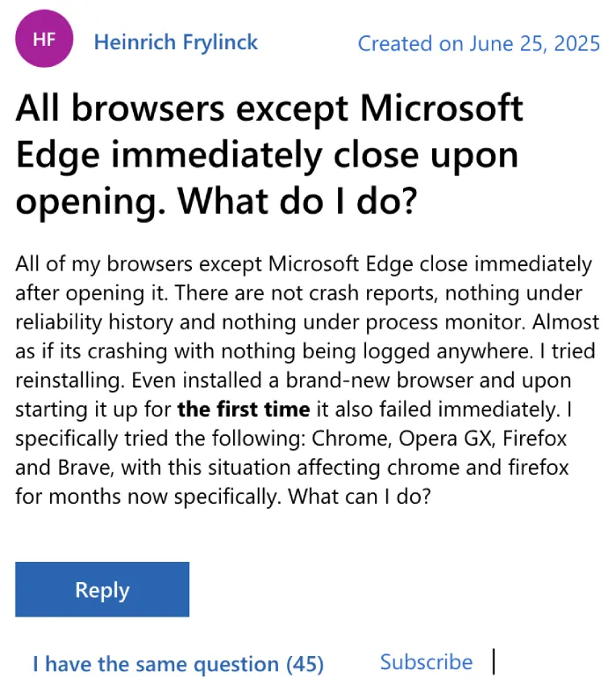Screen dimensions: 616x686
Task: Click the word "reinstalling" in the post
Action: coord(70,380)
